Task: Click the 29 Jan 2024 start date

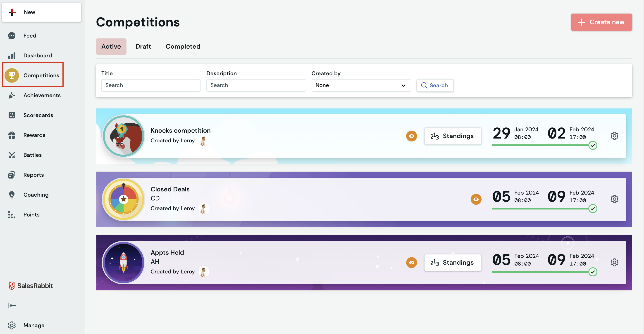Action: [x=515, y=133]
